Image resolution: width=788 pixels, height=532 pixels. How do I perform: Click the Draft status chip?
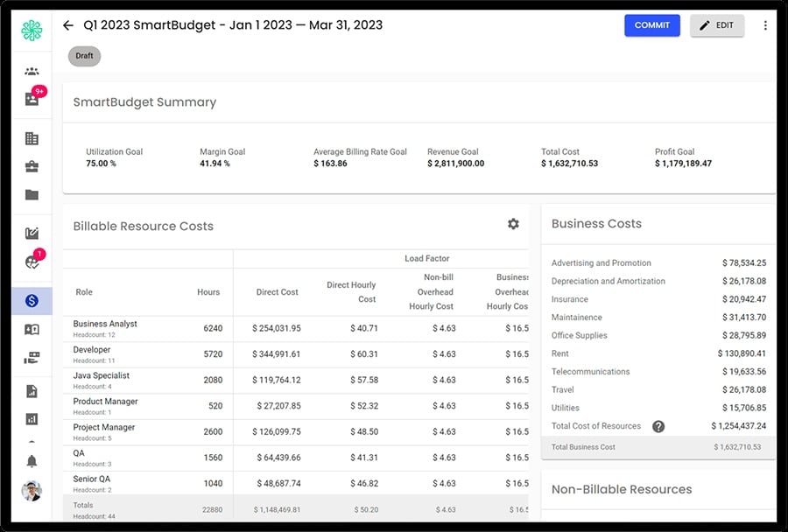[x=84, y=56]
